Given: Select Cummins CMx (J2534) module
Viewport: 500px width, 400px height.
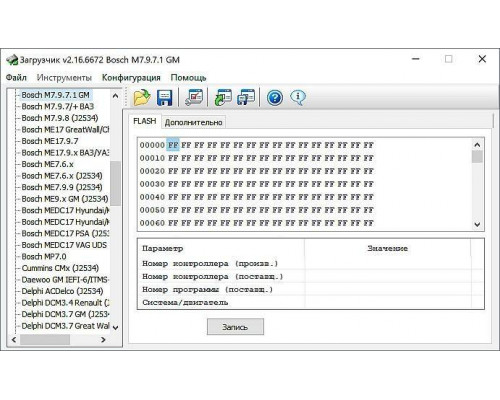Looking at the screenshot, I should pos(60,268).
